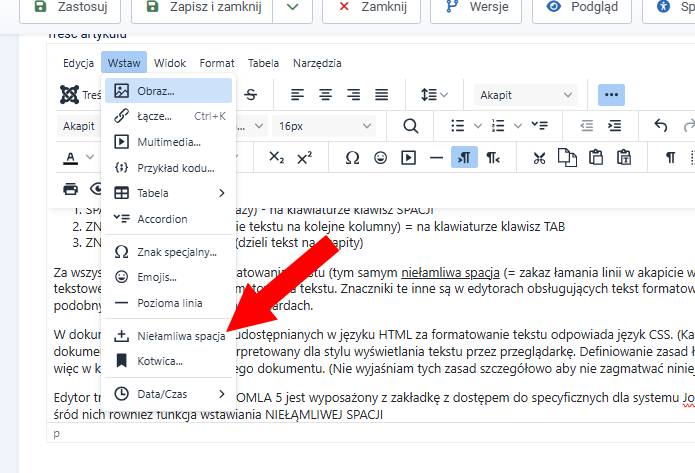Click the Zastosuj save button
Image resolution: width=695 pixels, height=473 pixels.
[x=70, y=8]
